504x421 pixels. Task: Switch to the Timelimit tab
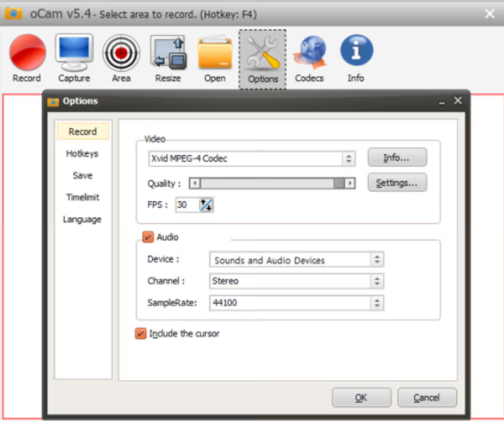[83, 197]
